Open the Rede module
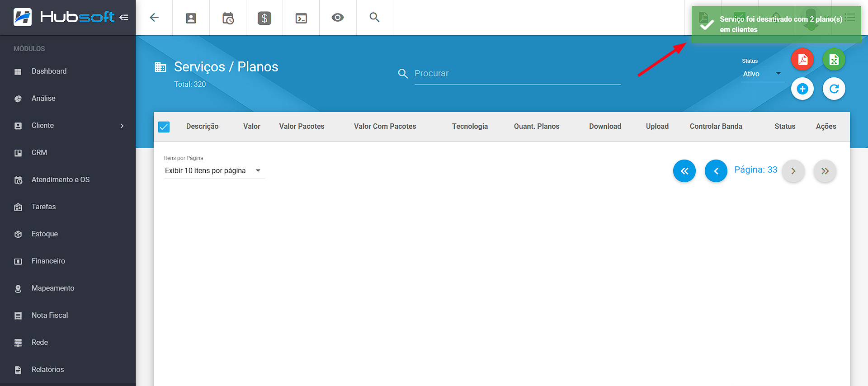Screen dimensions: 868x386 click(x=68, y=343)
